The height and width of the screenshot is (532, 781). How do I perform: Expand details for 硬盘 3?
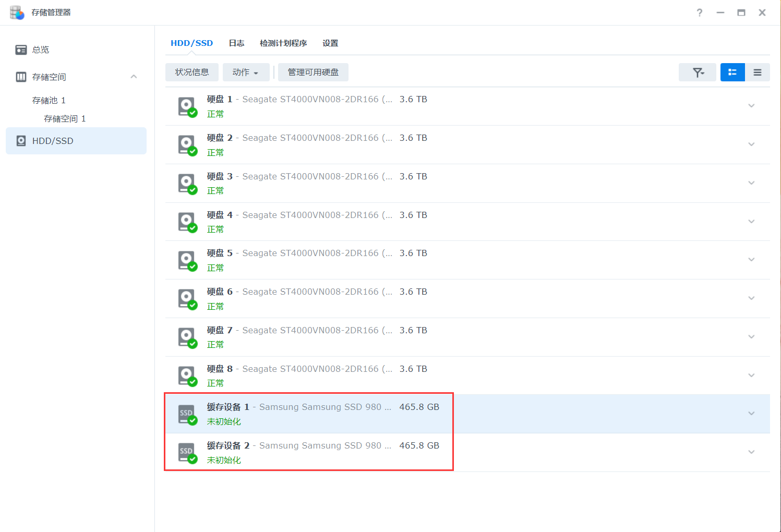point(751,183)
